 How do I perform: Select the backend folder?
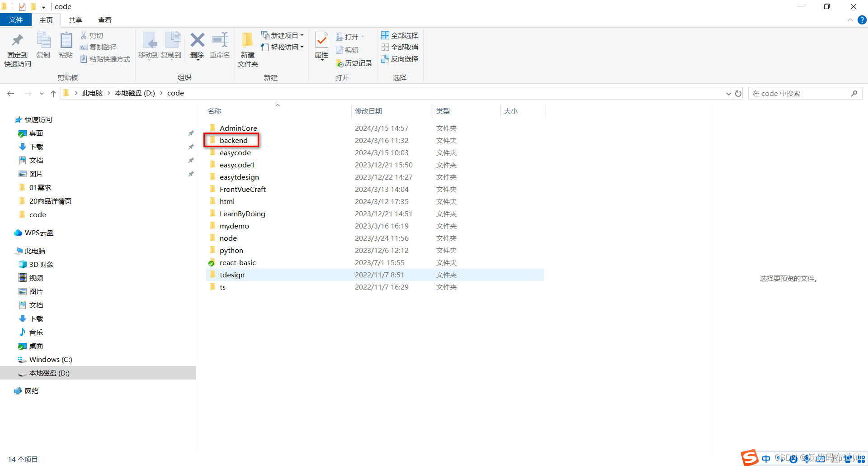(x=234, y=140)
